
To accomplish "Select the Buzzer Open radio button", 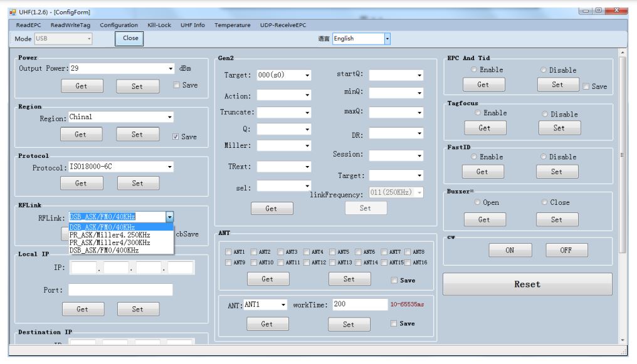I will (478, 202).
